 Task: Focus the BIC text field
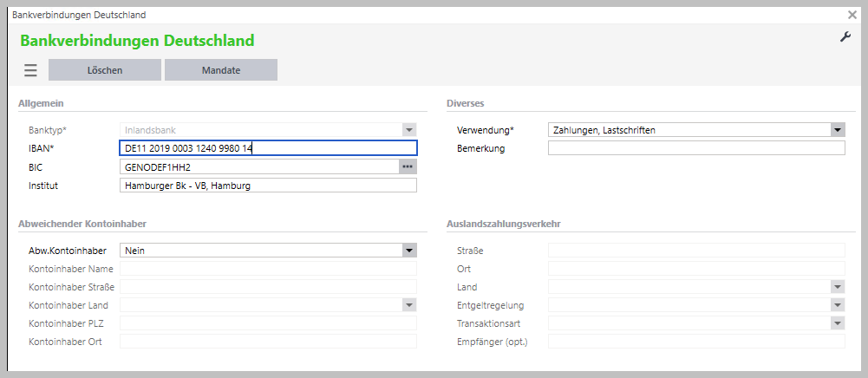click(x=258, y=166)
